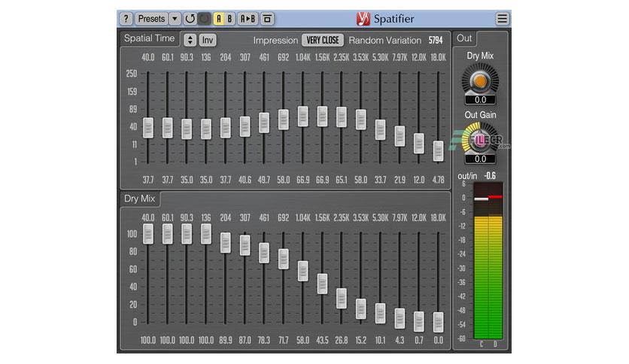Click the Spatial Time 204 Hz slider handle
Screen dimensions: 629x364
pos(226,129)
